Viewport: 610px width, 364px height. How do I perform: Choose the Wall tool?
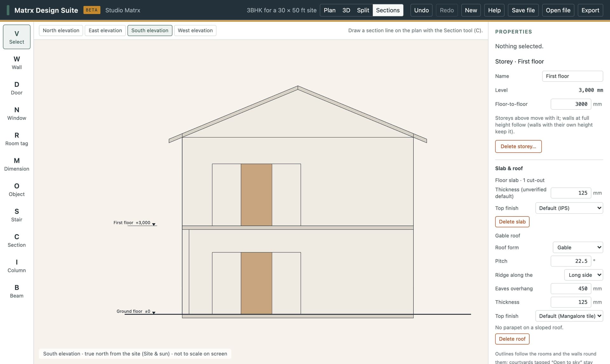tap(17, 63)
